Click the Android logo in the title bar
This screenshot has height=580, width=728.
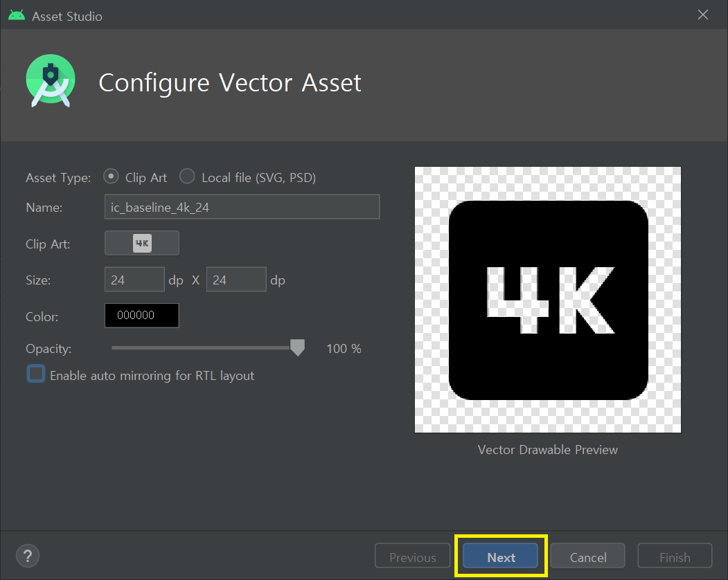pos(17,15)
